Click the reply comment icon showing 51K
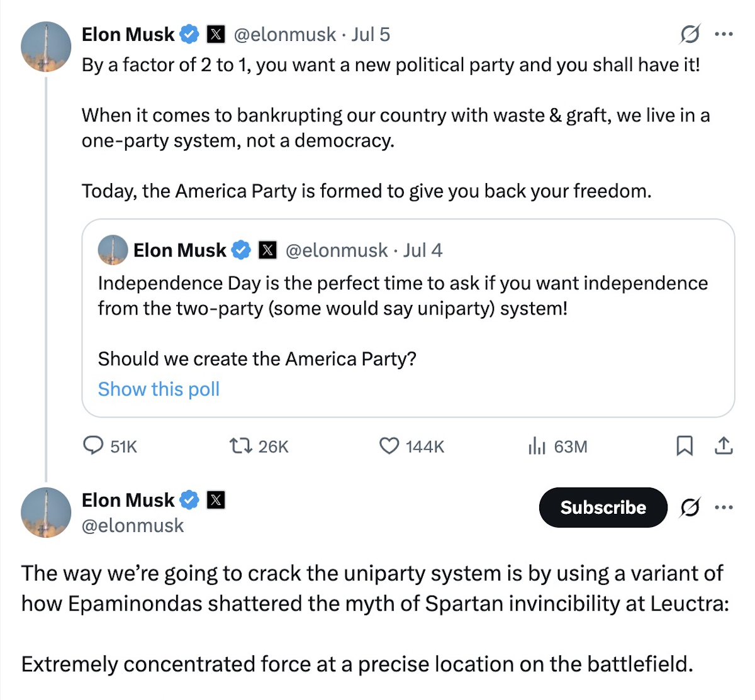The image size is (755, 700). (94, 446)
